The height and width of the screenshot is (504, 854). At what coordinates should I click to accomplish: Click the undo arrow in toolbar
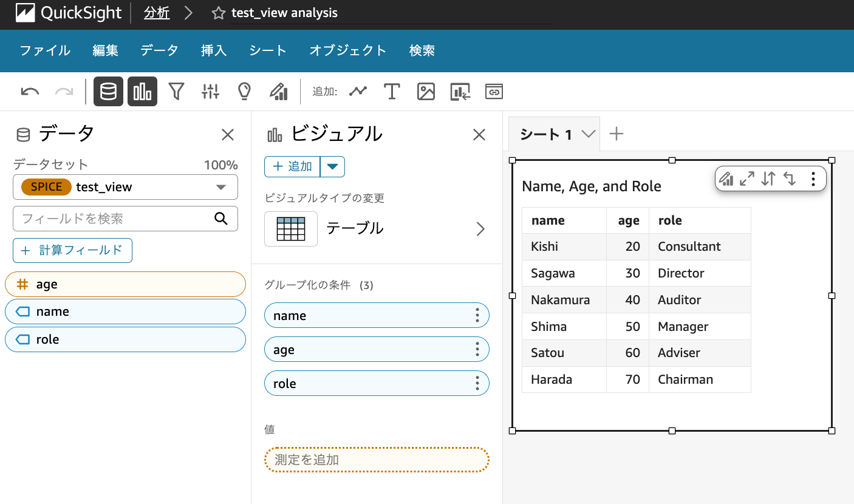30,92
